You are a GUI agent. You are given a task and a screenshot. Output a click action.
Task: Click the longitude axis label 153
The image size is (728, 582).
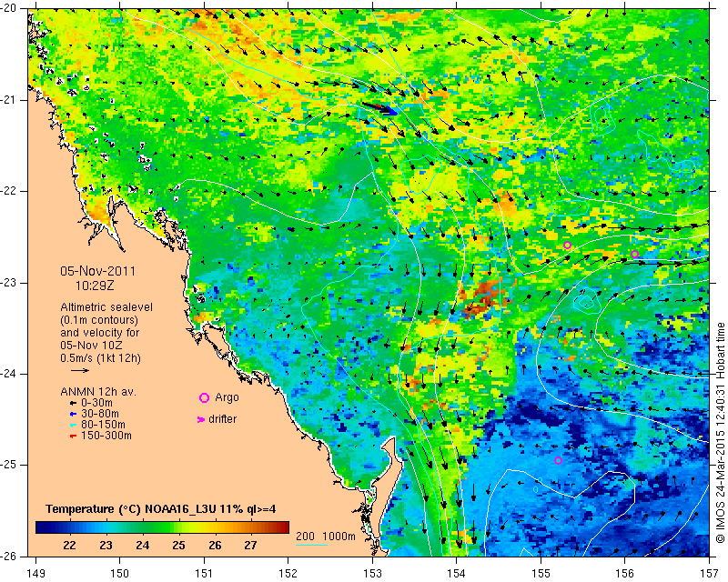click(x=372, y=574)
